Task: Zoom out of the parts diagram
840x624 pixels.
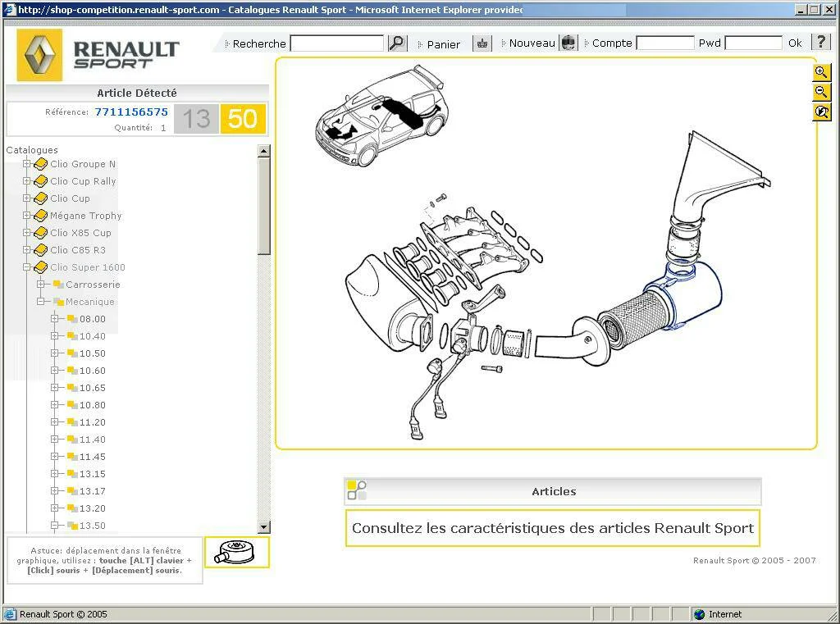Action: [x=821, y=92]
